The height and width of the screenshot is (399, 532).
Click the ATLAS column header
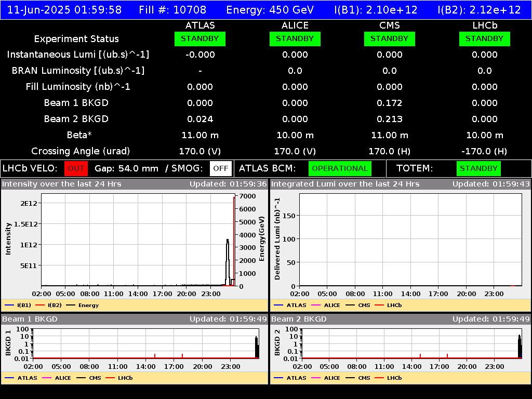click(200, 25)
